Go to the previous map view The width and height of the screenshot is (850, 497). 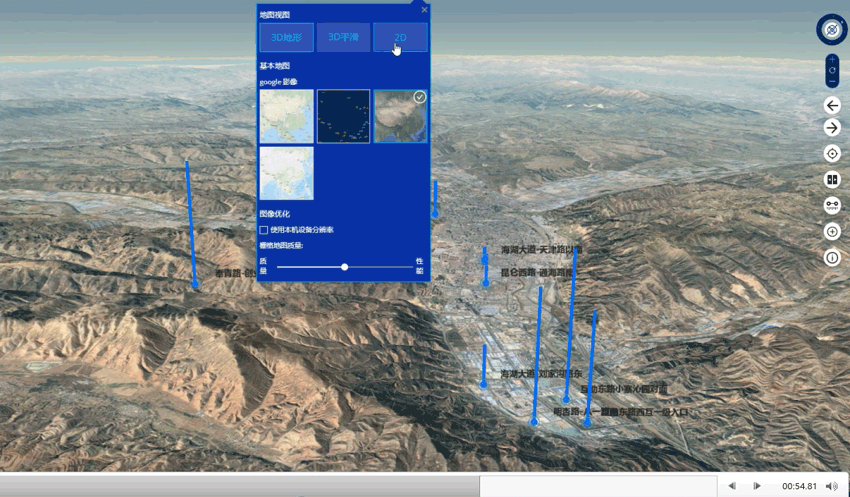click(x=831, y=105)
